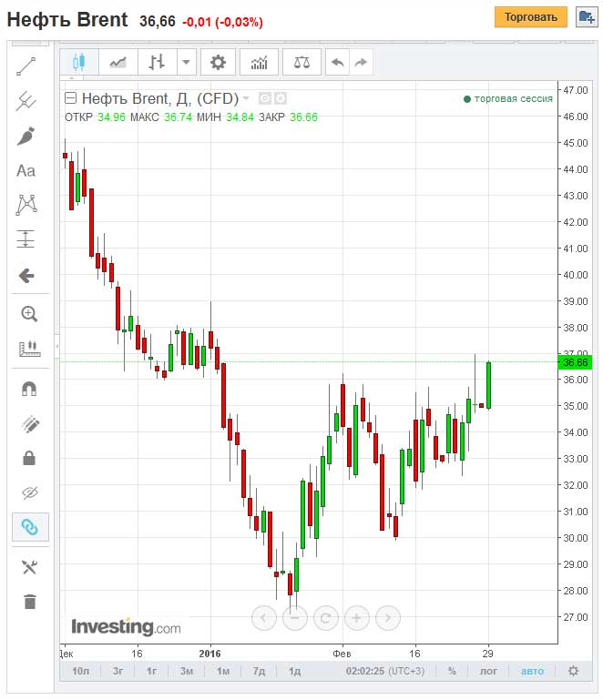Select the pitchfork drawing tool
This screenshot has width=603, height=700.
[26, 101]
